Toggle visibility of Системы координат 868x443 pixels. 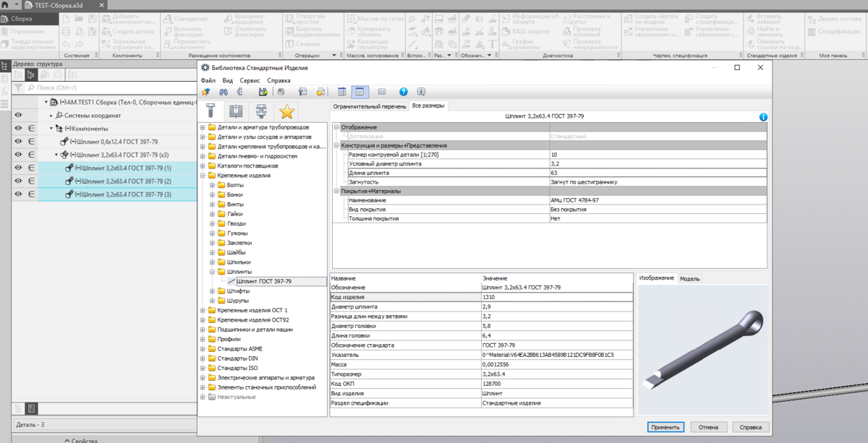click(18, 116)
